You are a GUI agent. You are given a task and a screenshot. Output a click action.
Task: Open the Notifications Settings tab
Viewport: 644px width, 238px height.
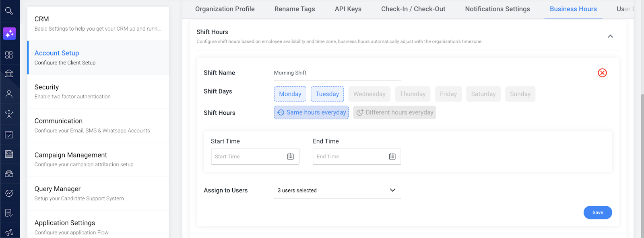(x=497, y=9)
